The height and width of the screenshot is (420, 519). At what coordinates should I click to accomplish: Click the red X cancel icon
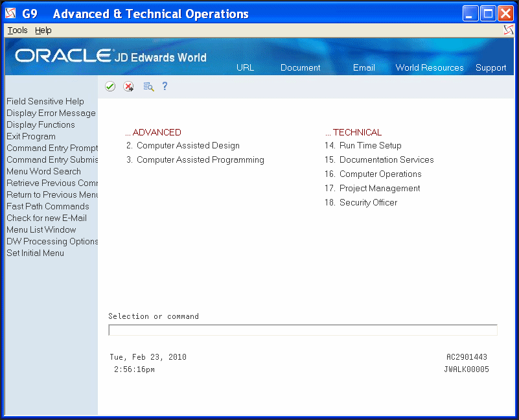pos(128,86)
